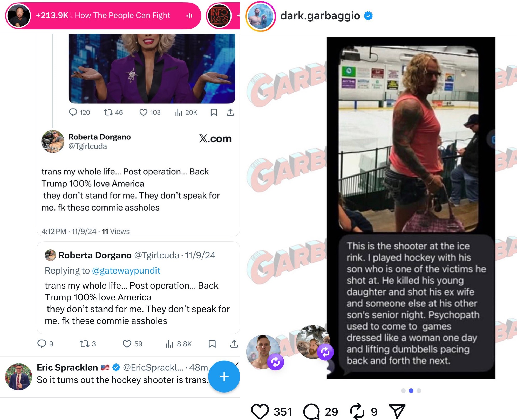Screen dimensions: 517x420
Task: Open the InfoWars live space avatar
Action: click(x=219, y=16)
